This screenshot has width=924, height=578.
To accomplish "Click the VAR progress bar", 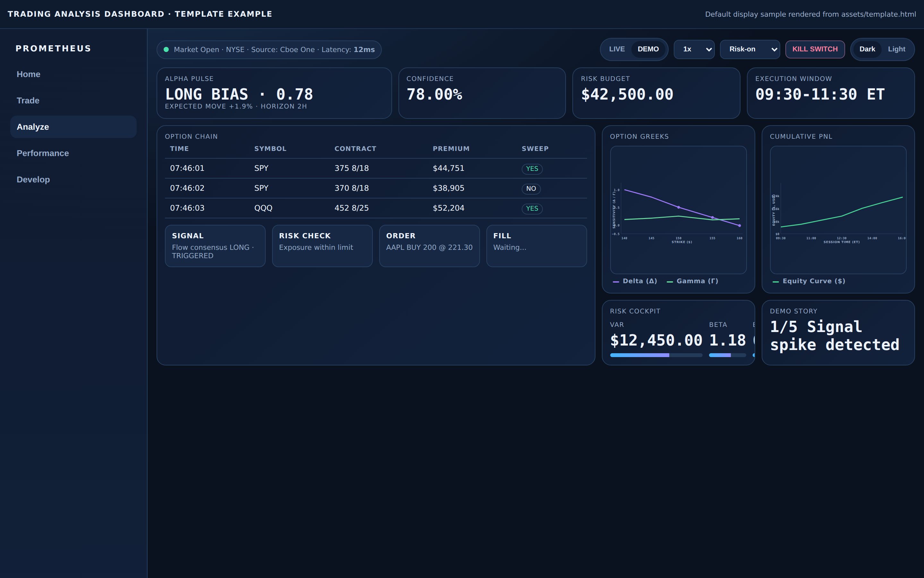I will [656, 355].
